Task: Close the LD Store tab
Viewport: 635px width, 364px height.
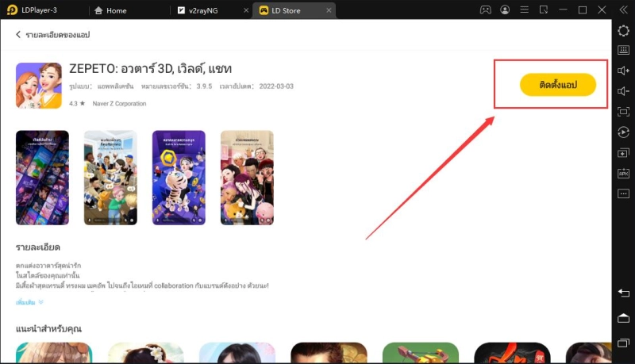Action: coord(329,10)
